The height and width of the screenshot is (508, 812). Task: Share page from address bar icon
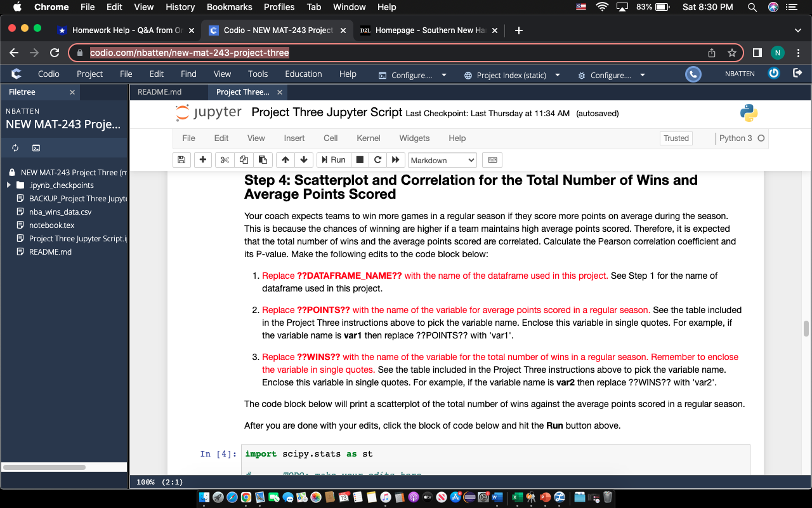tap(712, 53)
